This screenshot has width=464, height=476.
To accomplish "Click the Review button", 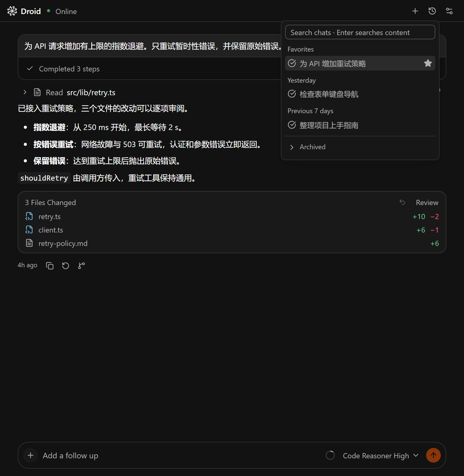I will coord(427,203).
